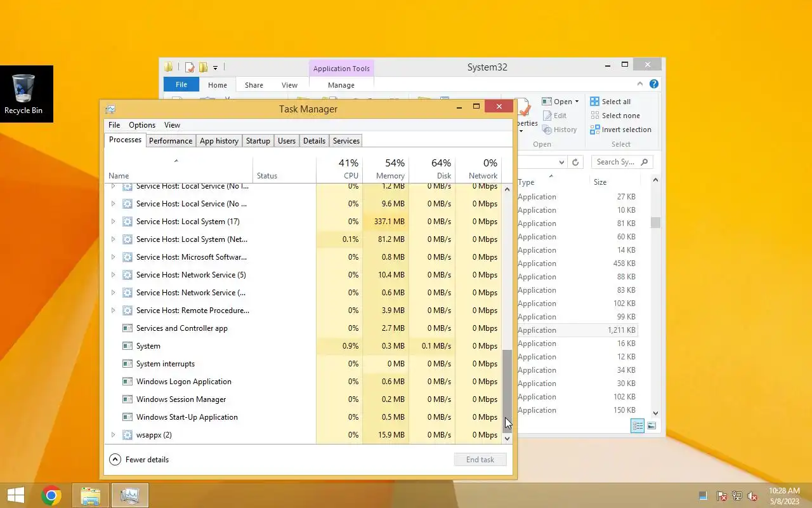This screenshot has height=508, width=812.
Task: Click the System interrupts process icon
Action: [127, 364]
